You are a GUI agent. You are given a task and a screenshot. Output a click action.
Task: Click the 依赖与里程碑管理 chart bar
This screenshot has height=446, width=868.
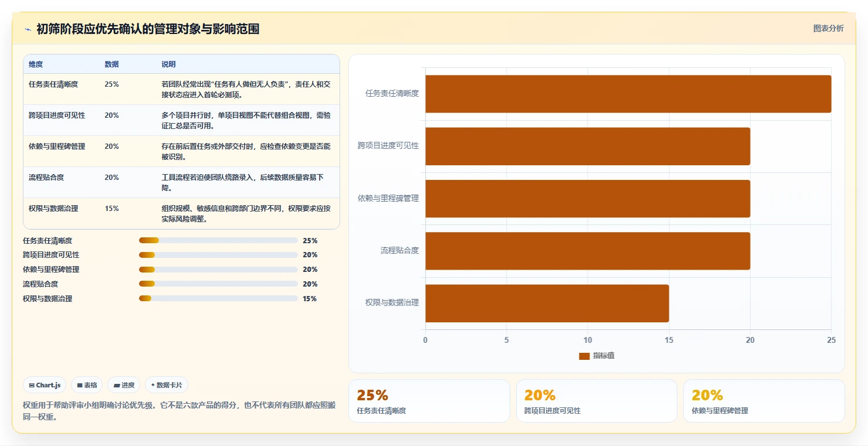coord(588,198)
